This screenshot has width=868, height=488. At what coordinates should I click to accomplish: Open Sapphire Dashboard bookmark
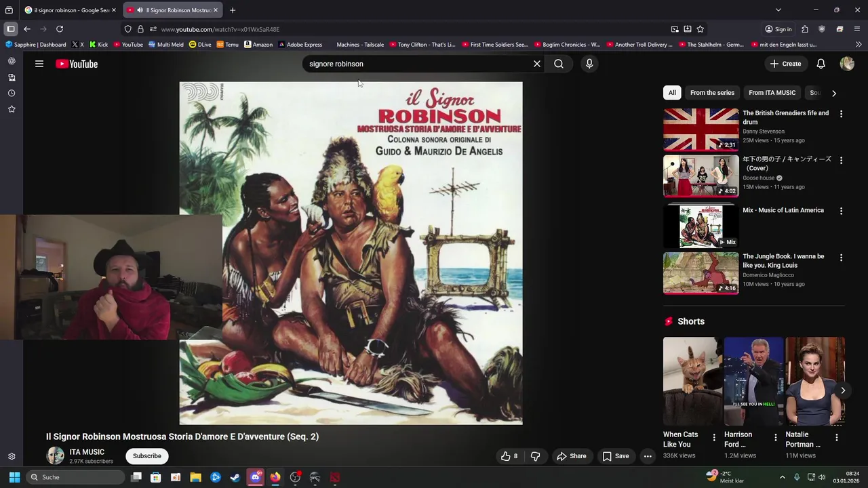(36, 45)
